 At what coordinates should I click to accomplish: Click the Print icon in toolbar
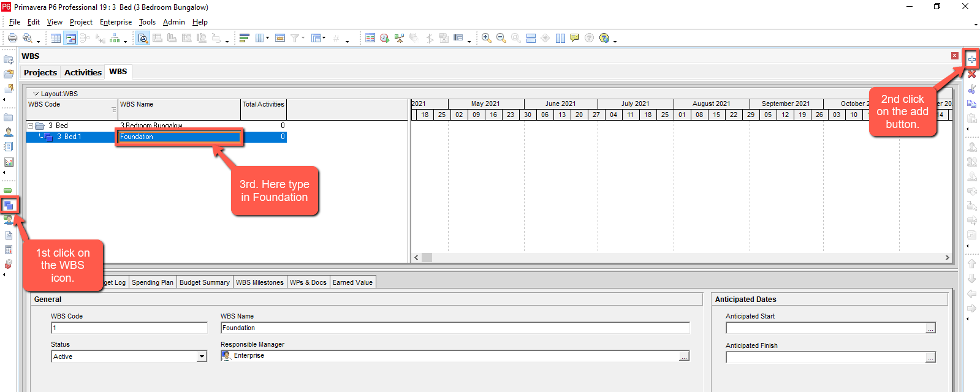click(x=12, y=38)
